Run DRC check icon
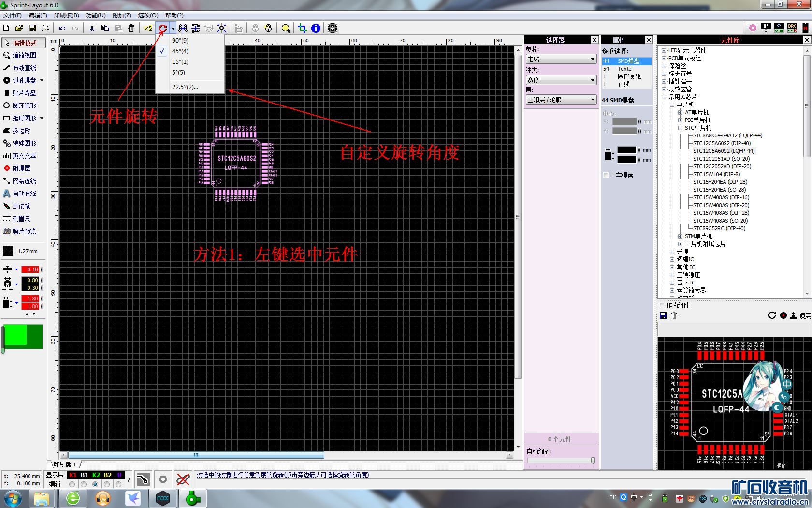Screen dimensions: 812x508 point(792,28)
